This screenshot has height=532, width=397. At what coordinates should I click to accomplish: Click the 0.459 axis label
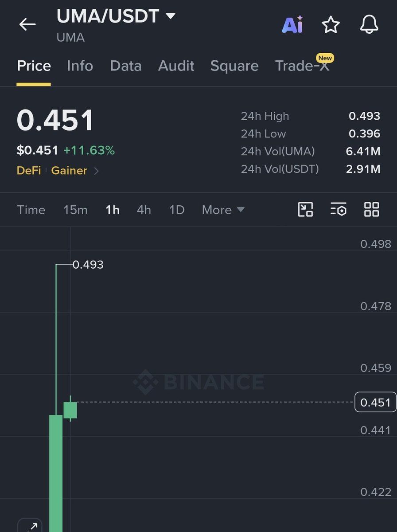click(376, 368)
